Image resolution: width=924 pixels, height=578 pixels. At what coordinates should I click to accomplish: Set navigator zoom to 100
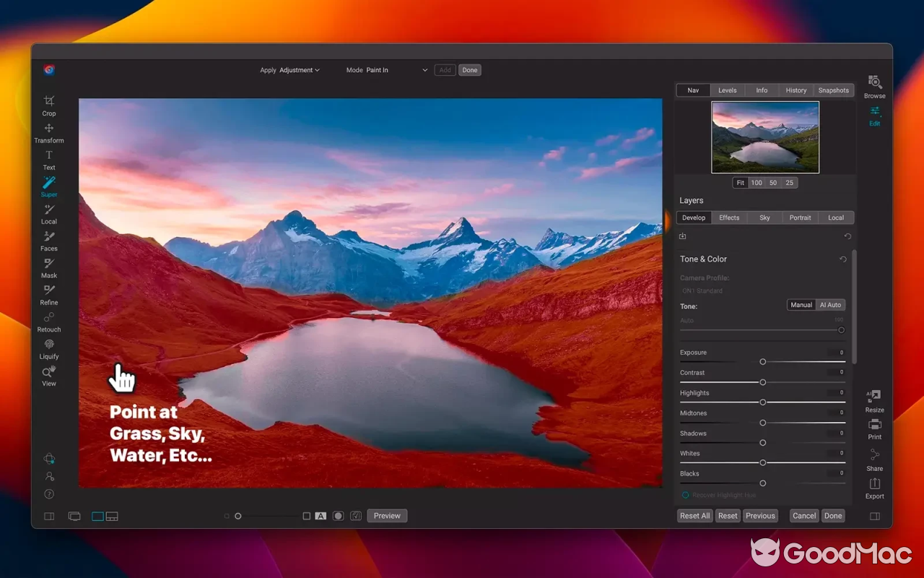click(x=756, y=182)
